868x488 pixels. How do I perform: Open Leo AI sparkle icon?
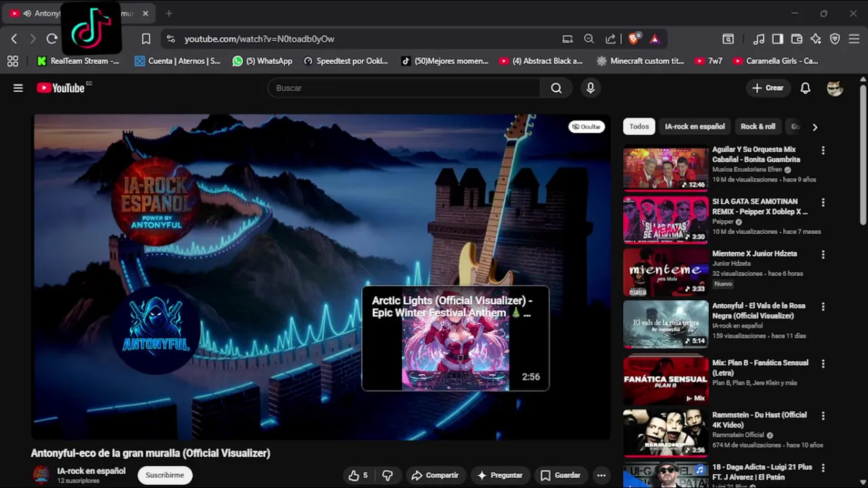pyautogui.click(x=816, y=39)
